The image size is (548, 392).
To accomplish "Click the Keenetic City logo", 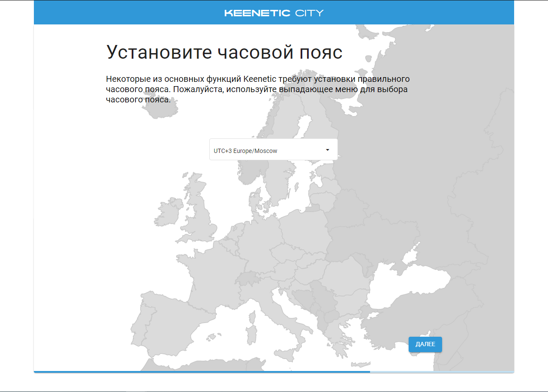I will (x=274, y=13).
